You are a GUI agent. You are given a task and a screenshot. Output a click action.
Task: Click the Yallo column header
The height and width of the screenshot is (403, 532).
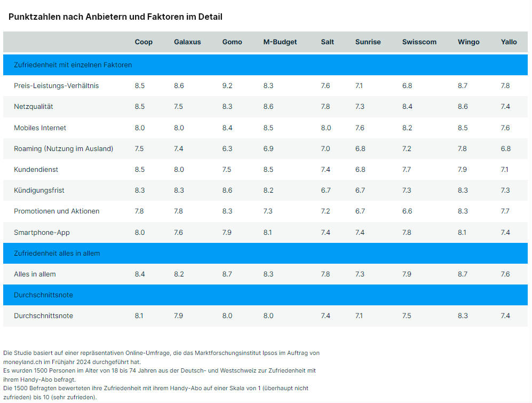(509, 42)
